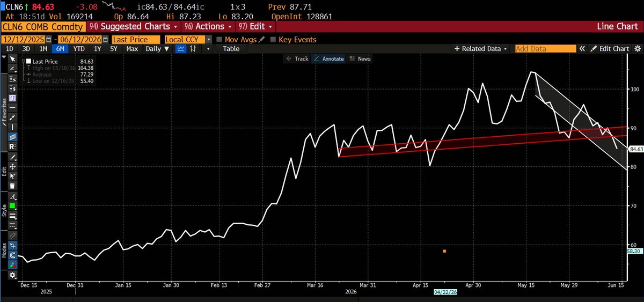The height and width of the screenshot is (302, 644).
Task: Select the 1D range tab
Action: coord(9,48)
